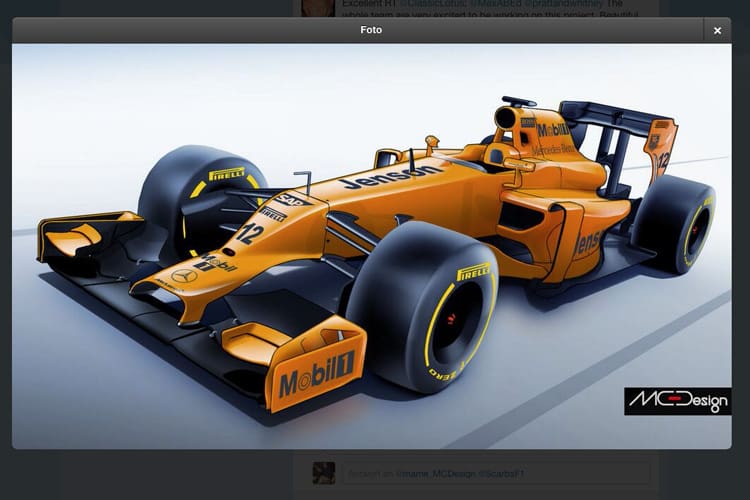Click the number 12 on the rear wing endplate
Screen dimensions: 750x500
pos(663,158)
